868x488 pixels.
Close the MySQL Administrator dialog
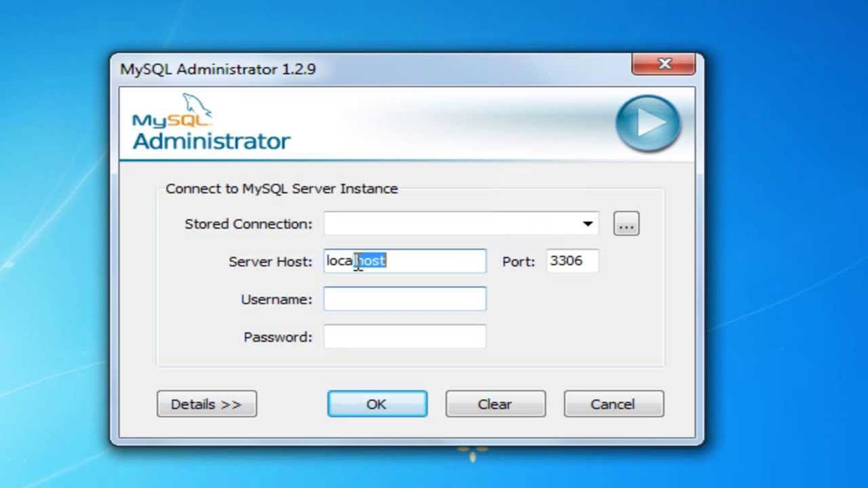(x=664, y=64)
